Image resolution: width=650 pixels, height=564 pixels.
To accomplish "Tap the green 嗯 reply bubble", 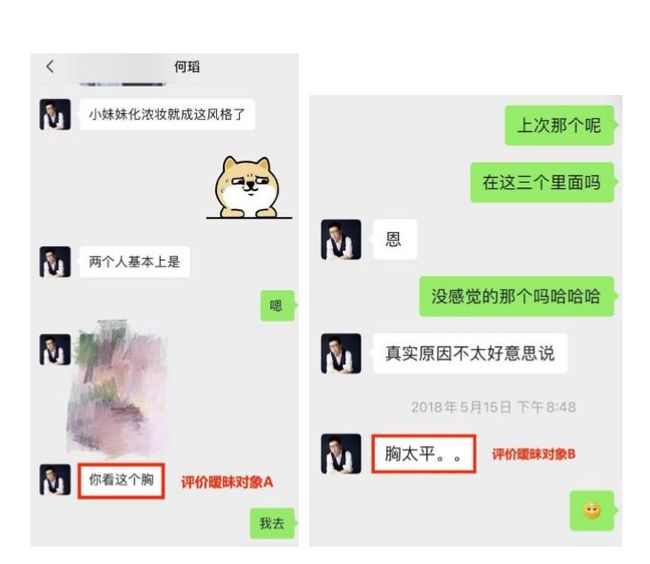I will tap(277, 305).
